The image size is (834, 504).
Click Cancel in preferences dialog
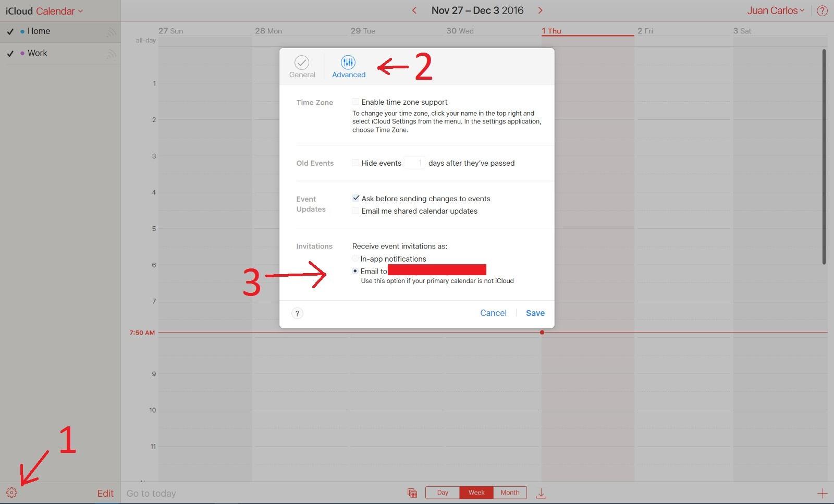click(493, 313)
